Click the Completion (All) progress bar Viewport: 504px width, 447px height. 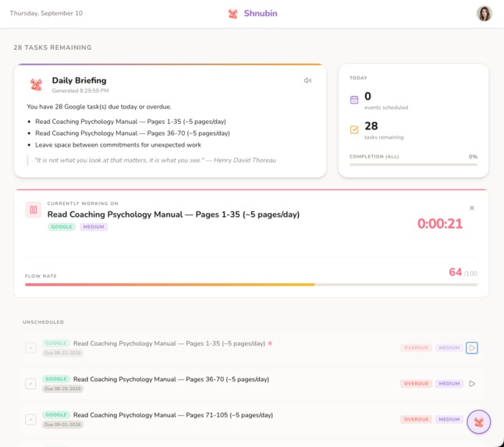413,165
